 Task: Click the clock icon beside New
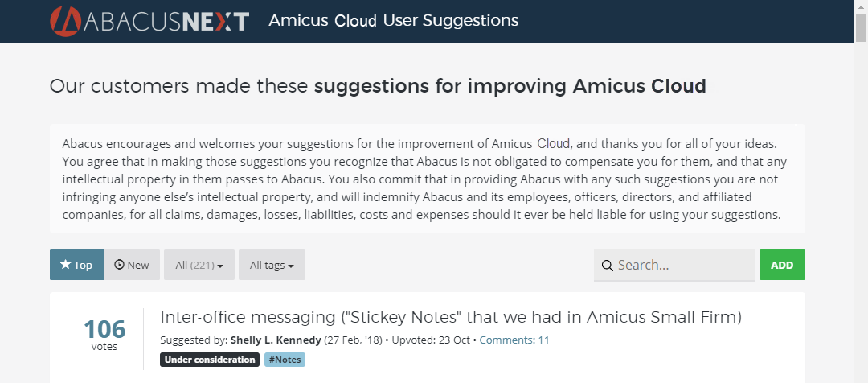(119, 265)
